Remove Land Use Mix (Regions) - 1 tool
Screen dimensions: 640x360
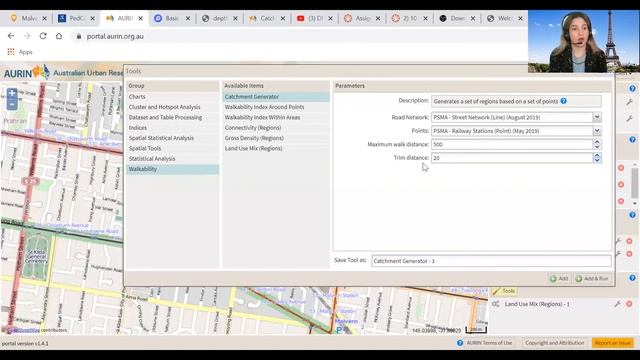pos(629,304)
